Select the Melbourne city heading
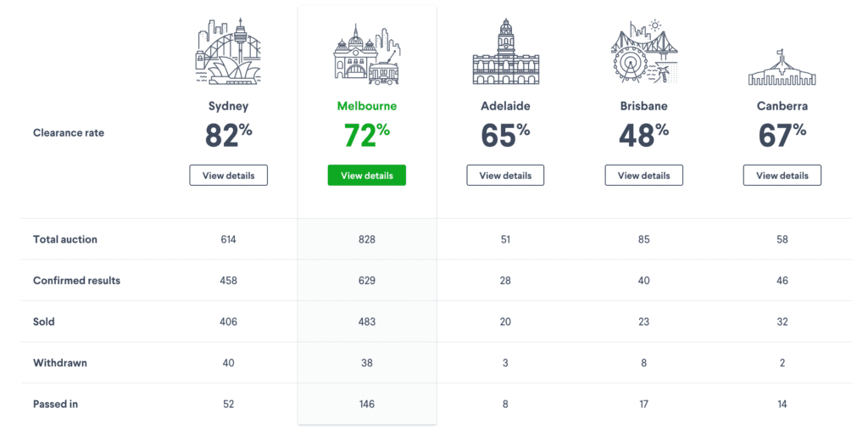The height and width of the screenshot is (436, 868). [367, 106]
